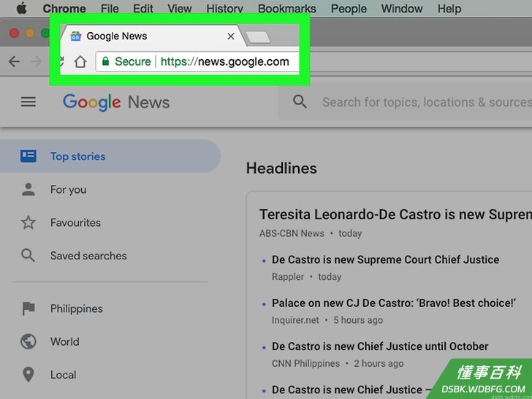Click the Secure padlock icon

[105, 61]
